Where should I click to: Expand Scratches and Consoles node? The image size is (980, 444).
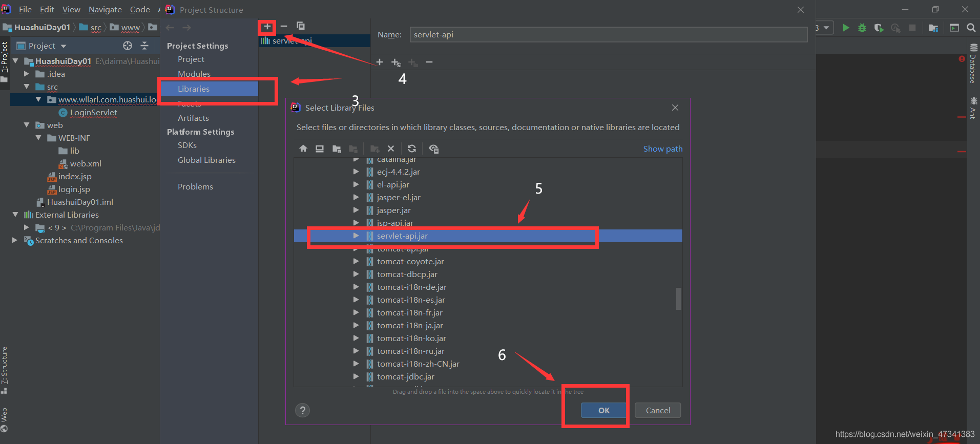(x=15, y=240)
